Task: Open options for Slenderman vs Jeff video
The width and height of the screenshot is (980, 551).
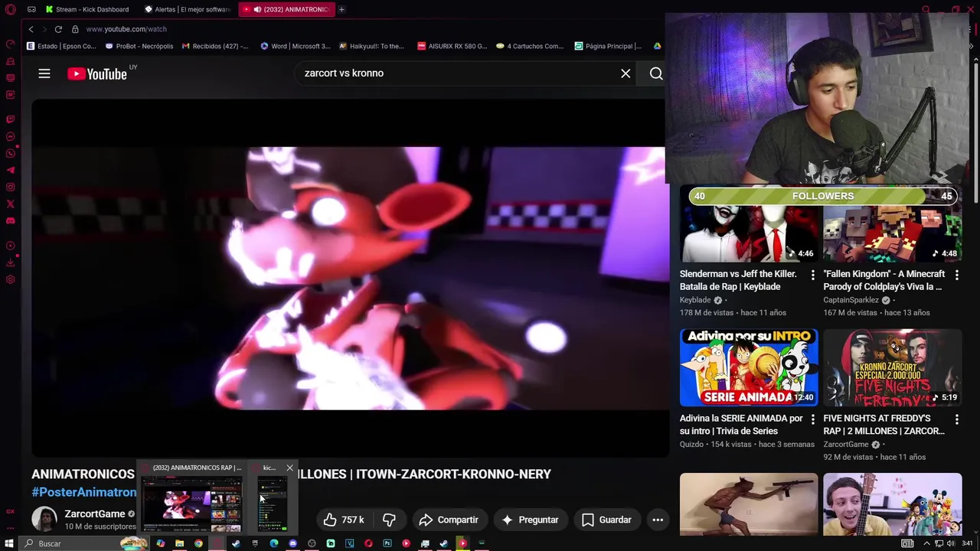Action: pyautogui.click(x=813, y=275)
